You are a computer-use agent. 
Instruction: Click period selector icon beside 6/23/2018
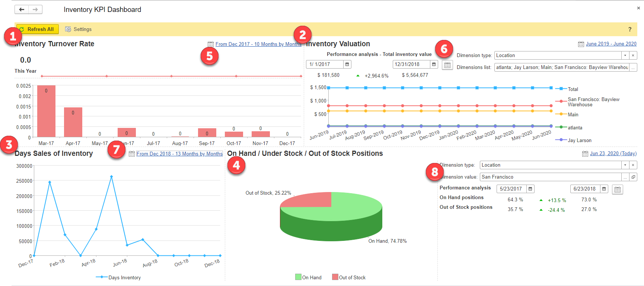click(x=618, y=189)
